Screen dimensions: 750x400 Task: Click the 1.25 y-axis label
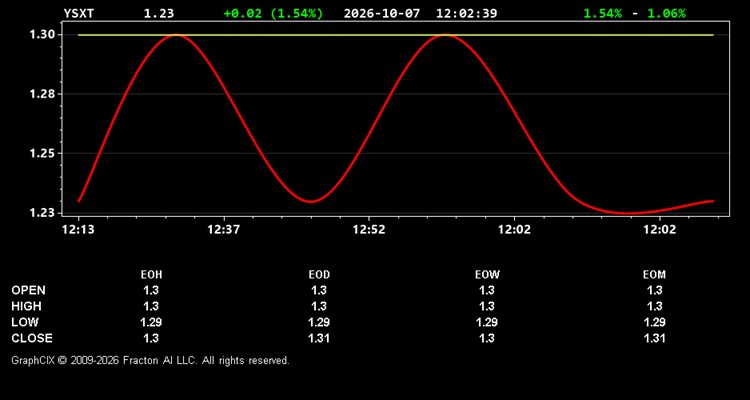click(41, 154)
